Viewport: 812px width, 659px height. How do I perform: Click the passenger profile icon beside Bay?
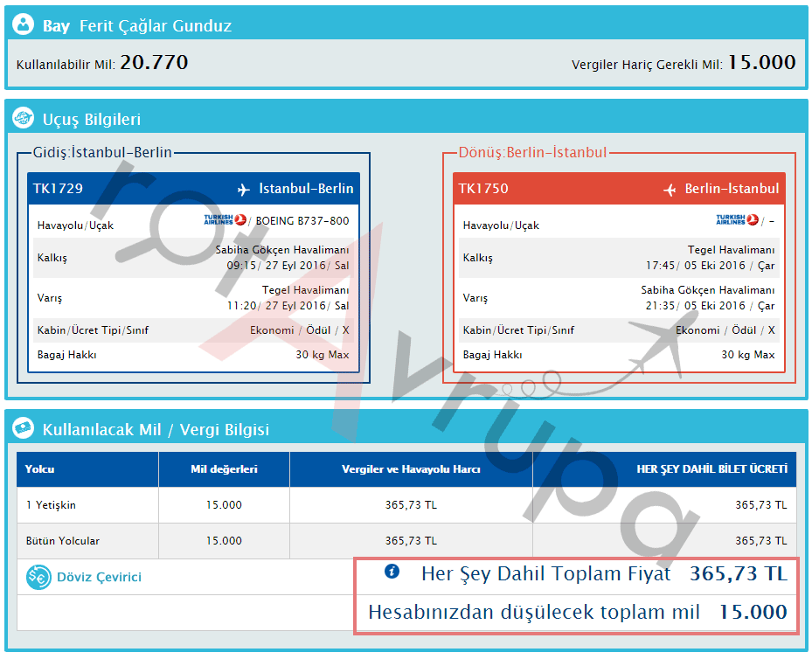[25, 24]
